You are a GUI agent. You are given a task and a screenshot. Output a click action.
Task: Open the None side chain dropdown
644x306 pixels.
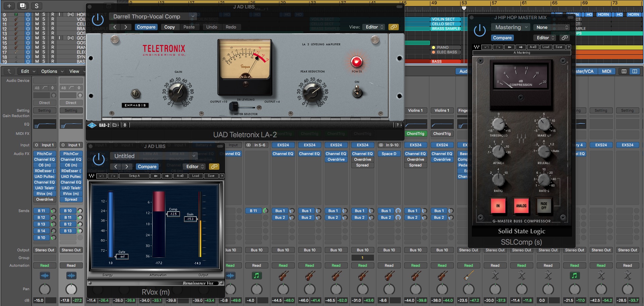551,27
